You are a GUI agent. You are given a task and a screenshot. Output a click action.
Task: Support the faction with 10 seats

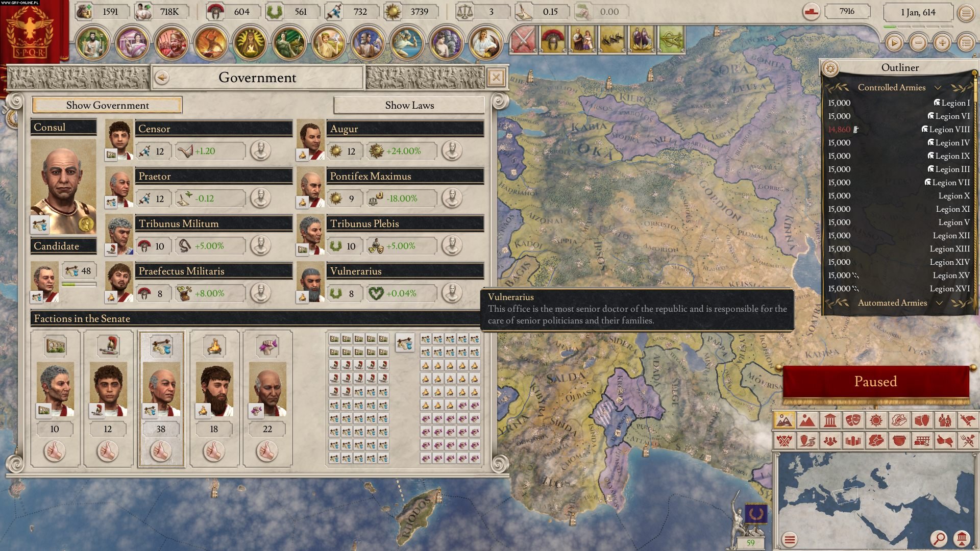[x=55, y=452]
